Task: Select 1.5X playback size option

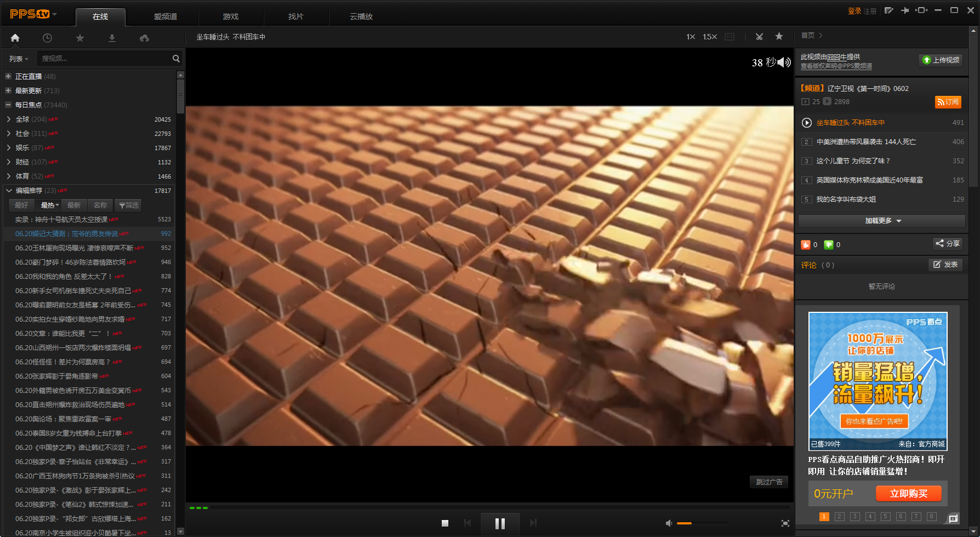Action: point(710,37)
